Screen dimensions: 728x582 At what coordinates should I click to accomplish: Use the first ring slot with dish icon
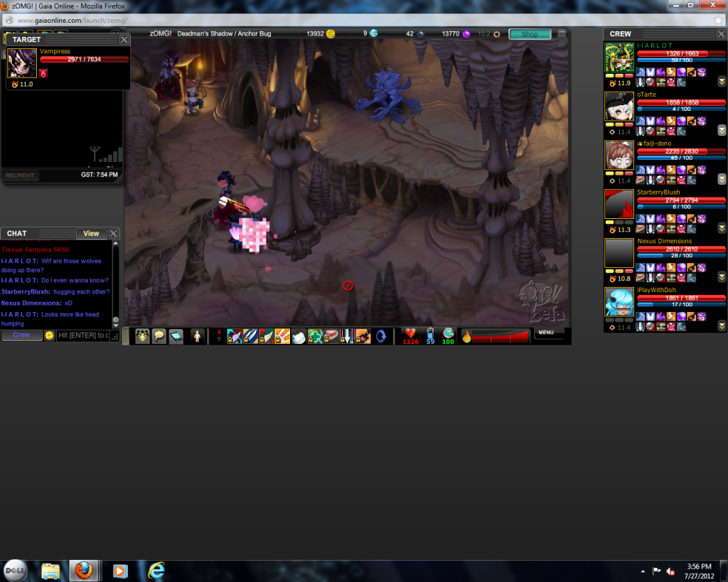235,336
